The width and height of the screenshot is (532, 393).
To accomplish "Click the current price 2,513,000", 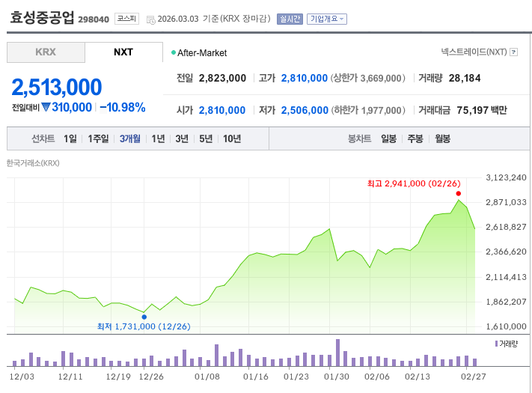I will pyautogui.click(x=57, y=88).
